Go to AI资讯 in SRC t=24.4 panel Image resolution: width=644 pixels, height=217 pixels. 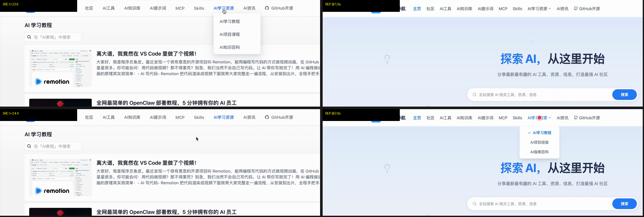click(249, 117)
